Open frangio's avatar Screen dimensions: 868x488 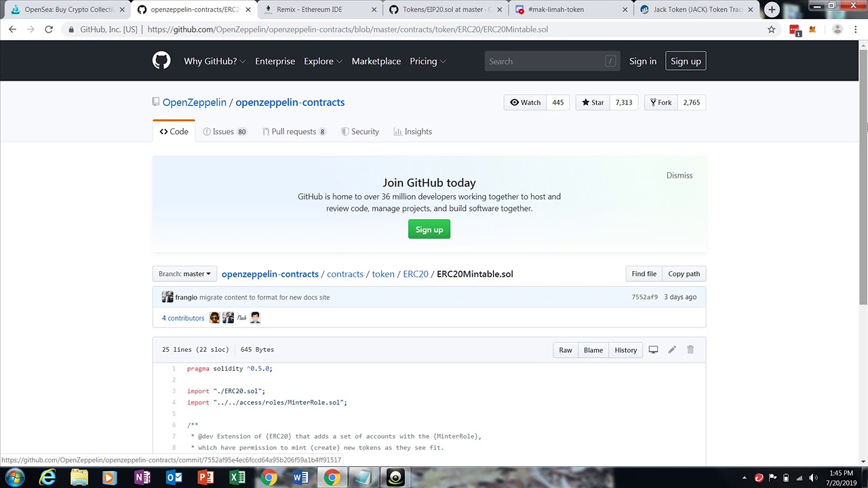(x=167, y=297)
